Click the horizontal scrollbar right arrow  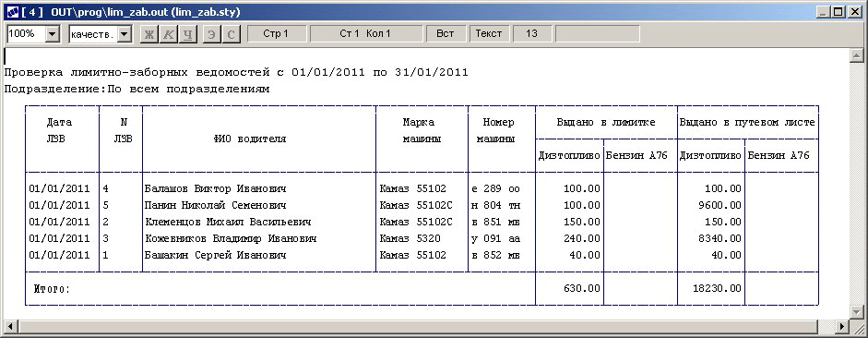pos(842,326)
